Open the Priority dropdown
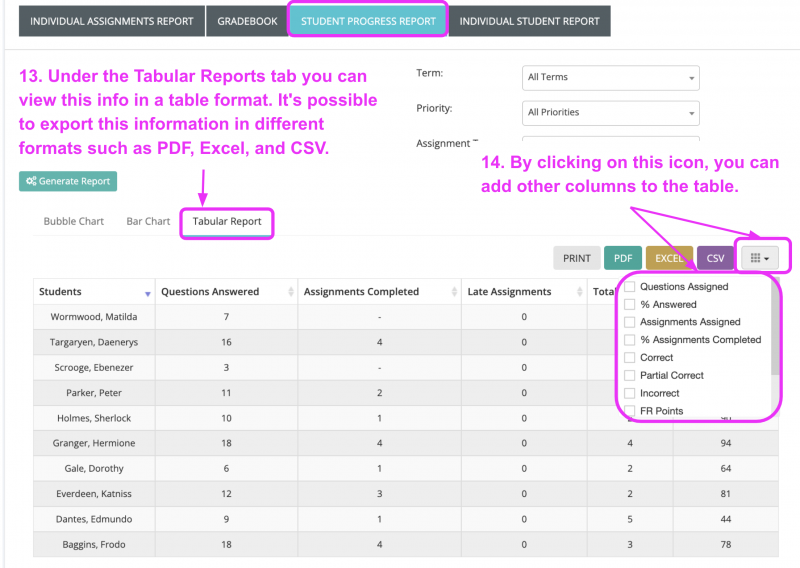This screenshot has height=568, width=800. tap(610, 113)
